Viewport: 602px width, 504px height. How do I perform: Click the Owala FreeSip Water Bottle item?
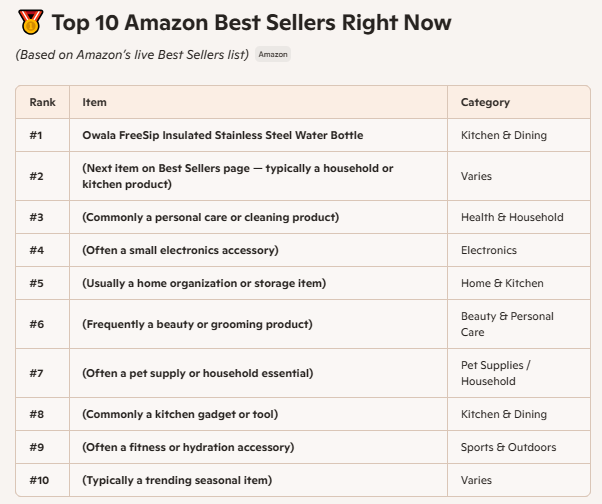click(x=222, y=135)
